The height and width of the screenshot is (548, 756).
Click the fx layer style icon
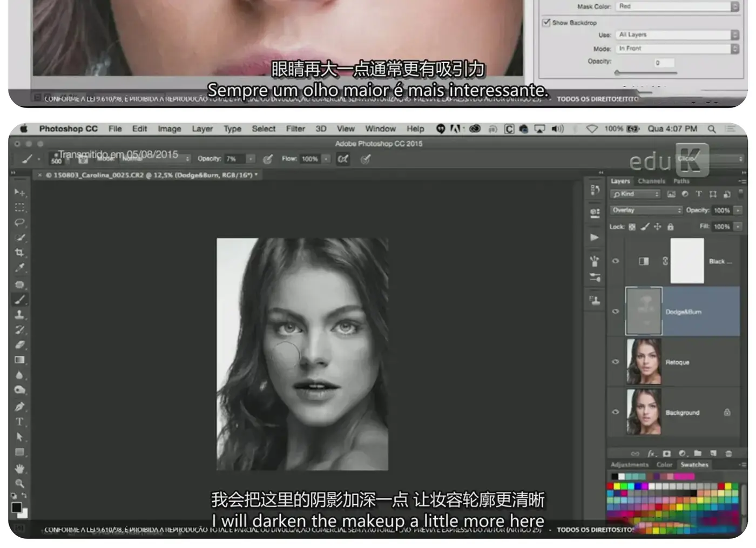pyautogui.click(x=651, y=454)
